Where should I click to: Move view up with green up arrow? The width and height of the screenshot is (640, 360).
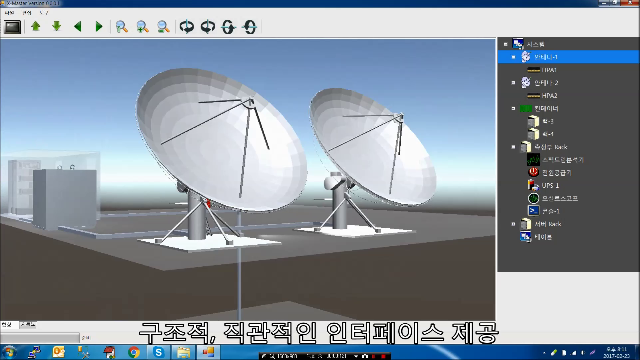(36, 27)
